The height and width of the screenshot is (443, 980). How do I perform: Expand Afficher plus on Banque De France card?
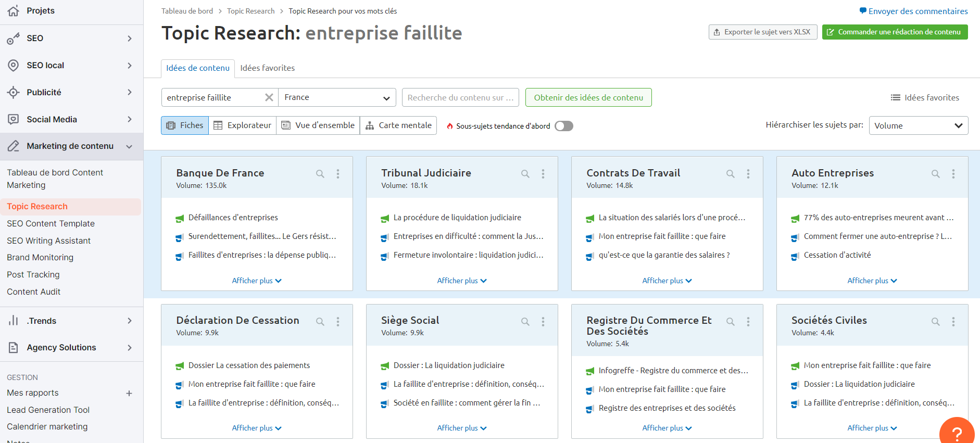257,281
